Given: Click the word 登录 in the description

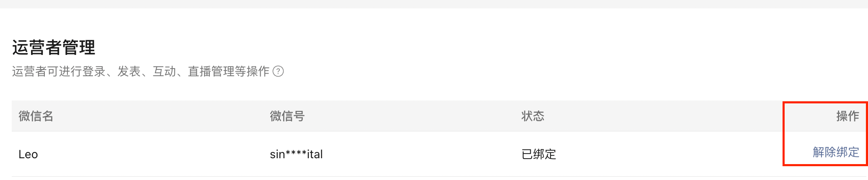Looking at the screenshot, I should coord(94,72).
